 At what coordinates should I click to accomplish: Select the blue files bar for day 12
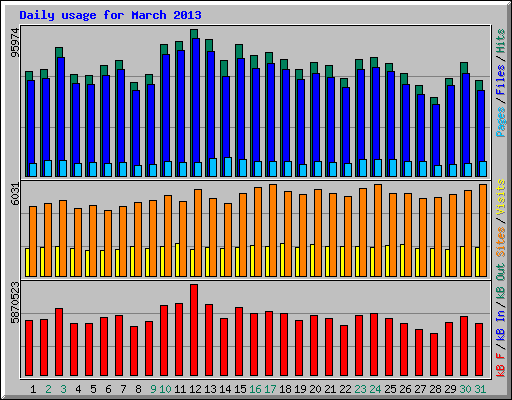[x=196, y=100]
